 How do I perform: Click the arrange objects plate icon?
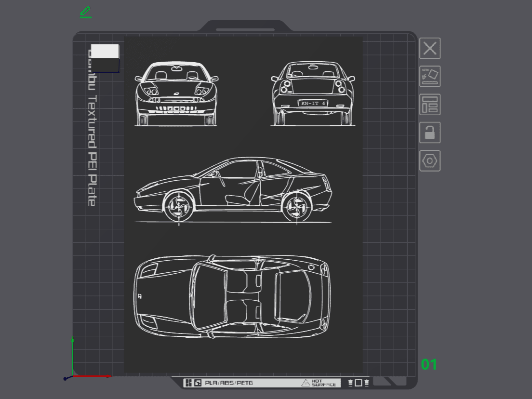coord(430,105)
